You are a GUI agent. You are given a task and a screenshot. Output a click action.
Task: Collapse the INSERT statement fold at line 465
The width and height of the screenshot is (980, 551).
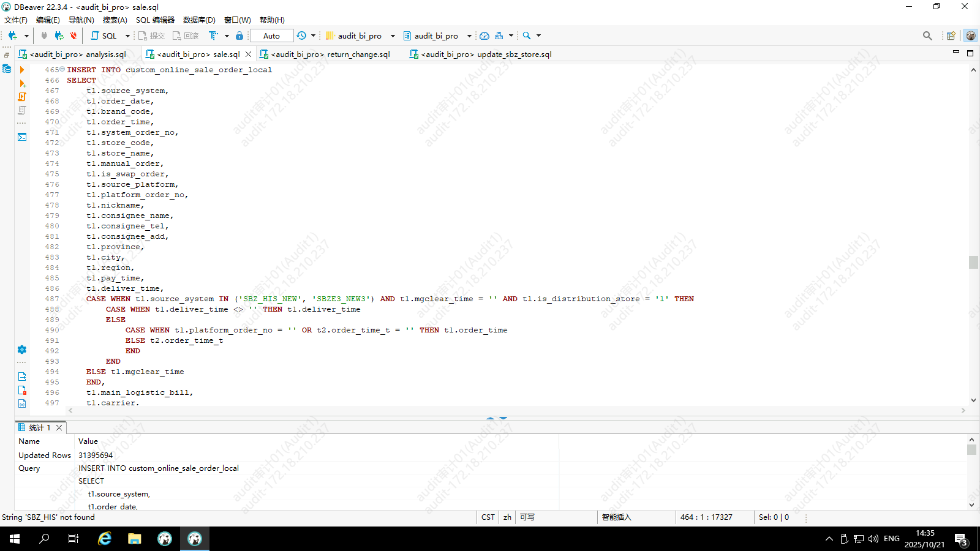coord(62,69)
